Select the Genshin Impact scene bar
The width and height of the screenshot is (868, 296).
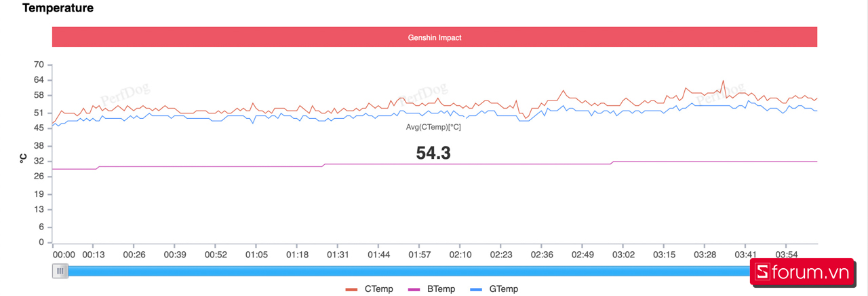coord(435,38)
